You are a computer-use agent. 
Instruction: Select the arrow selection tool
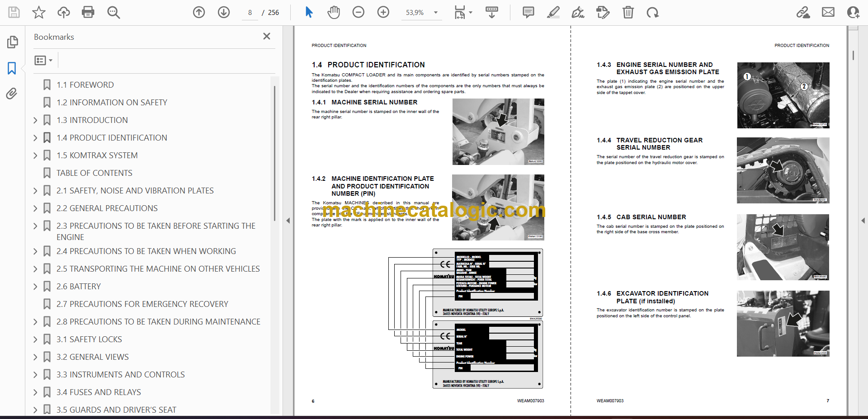pos(309,12)
